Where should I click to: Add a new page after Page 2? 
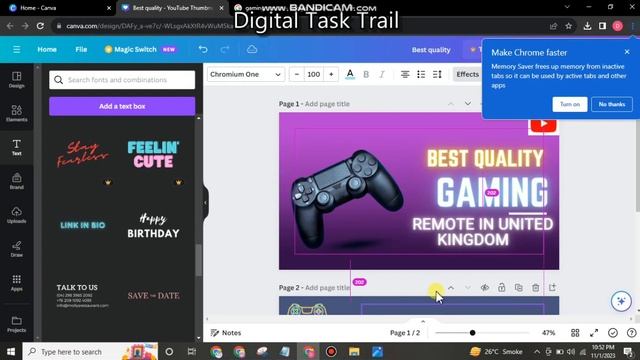(552, 288)
